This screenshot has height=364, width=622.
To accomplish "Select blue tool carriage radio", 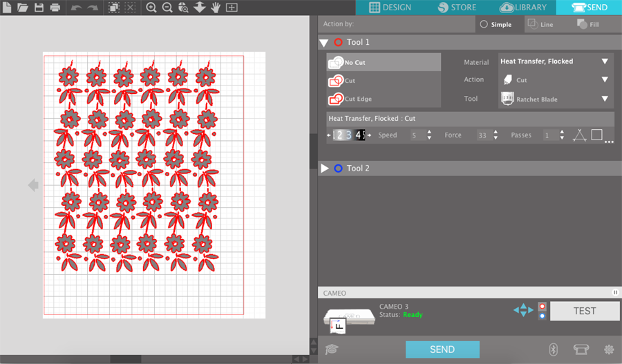I will [543, 316].
